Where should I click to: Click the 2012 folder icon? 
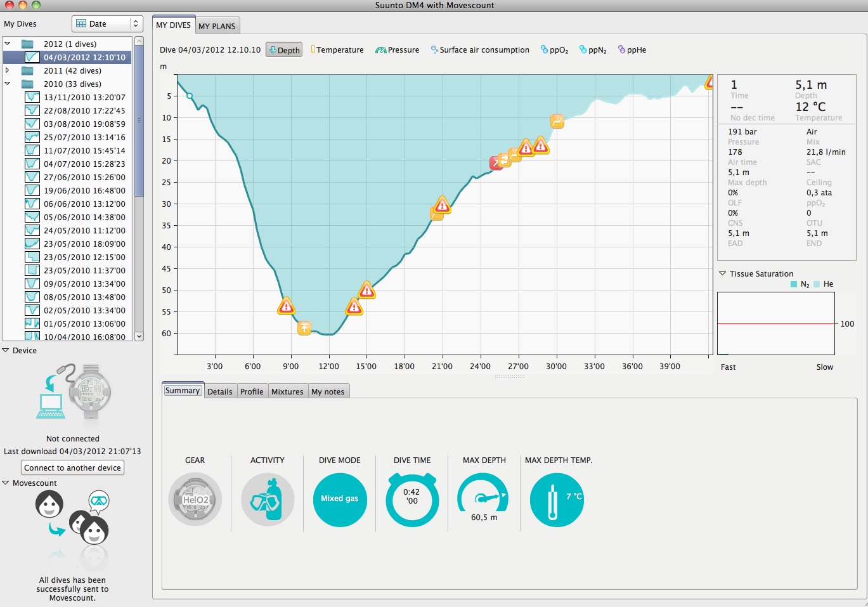pos(27,44)
